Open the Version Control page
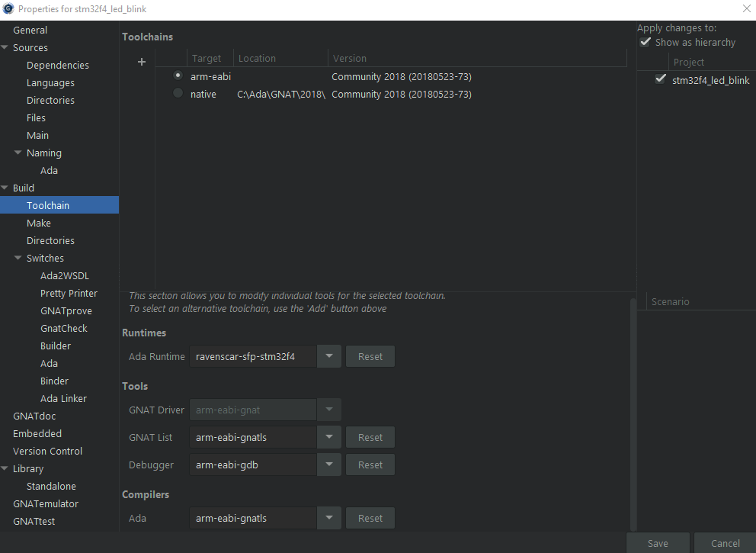 coord(47,451)
